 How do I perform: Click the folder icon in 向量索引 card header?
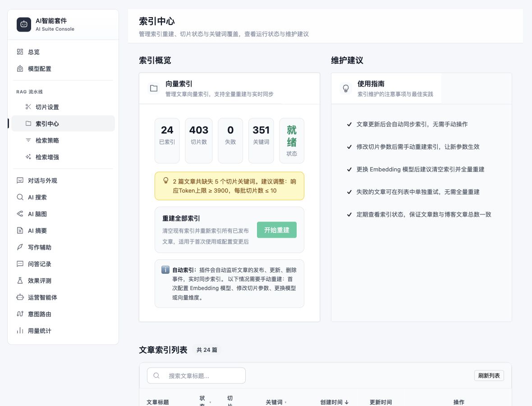click(154, 88)
